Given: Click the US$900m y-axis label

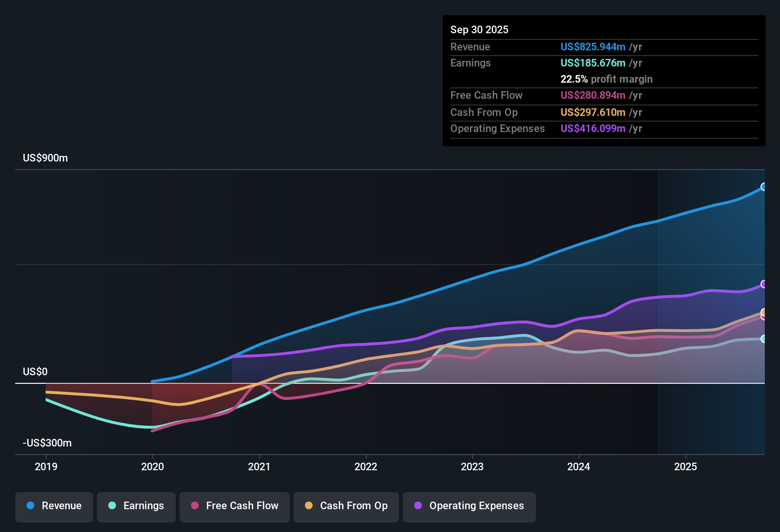Looking at the screenshot, I should point(45,158).
